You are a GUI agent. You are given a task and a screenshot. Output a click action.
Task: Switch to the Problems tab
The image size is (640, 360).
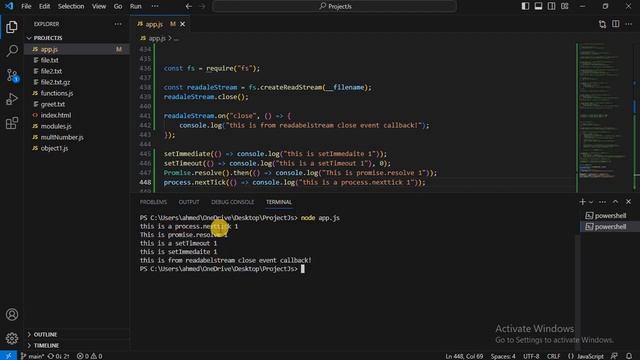click(153, 202)
